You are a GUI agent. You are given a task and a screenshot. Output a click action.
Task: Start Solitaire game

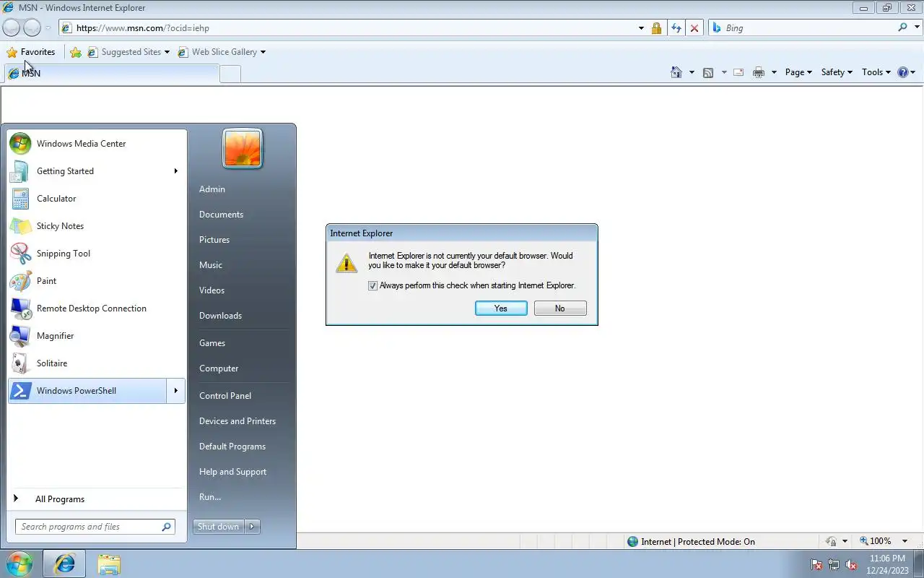(97, 363)
